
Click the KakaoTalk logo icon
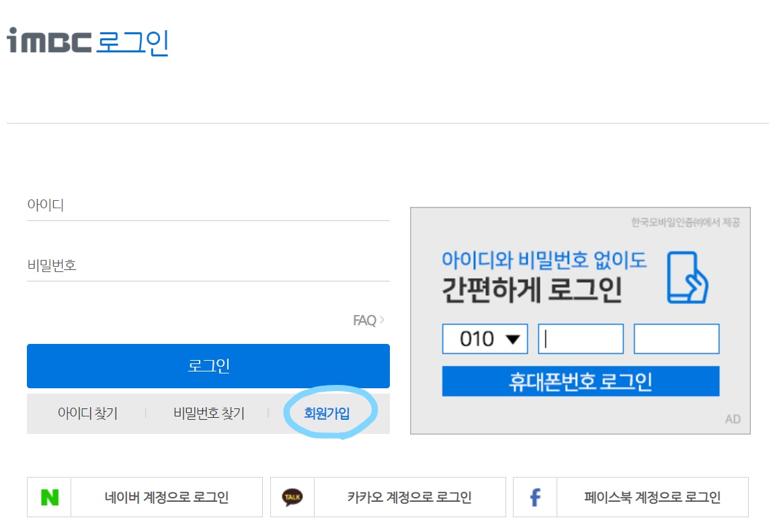pyautogui.click(x=292, y=497)
